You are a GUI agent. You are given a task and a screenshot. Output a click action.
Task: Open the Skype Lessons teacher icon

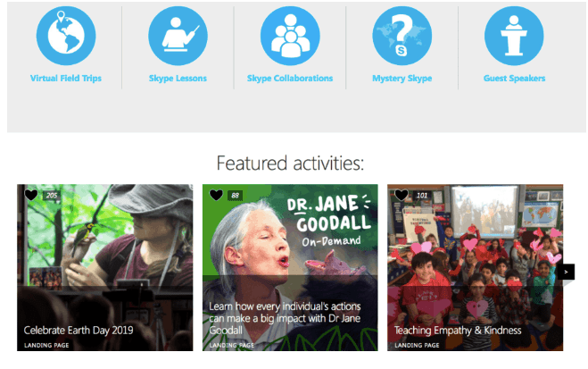[x=178, y=36]
